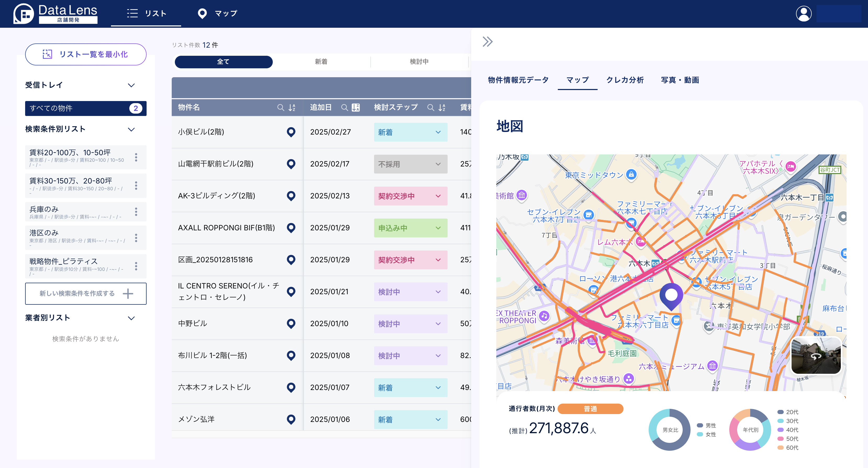Open クレカ分析 tab
Image resolution: width=868 pixels, height=468 pixels.
coord(625,80)
